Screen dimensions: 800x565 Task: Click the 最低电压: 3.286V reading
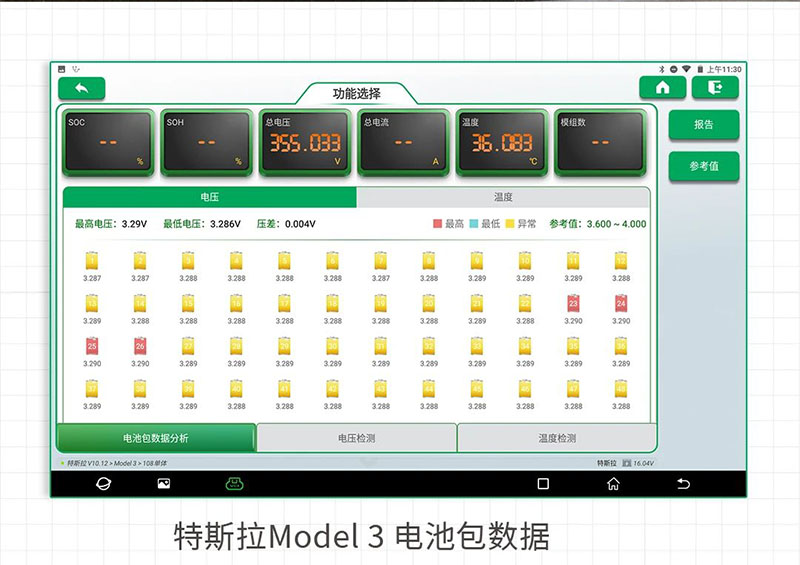[202, 224]
